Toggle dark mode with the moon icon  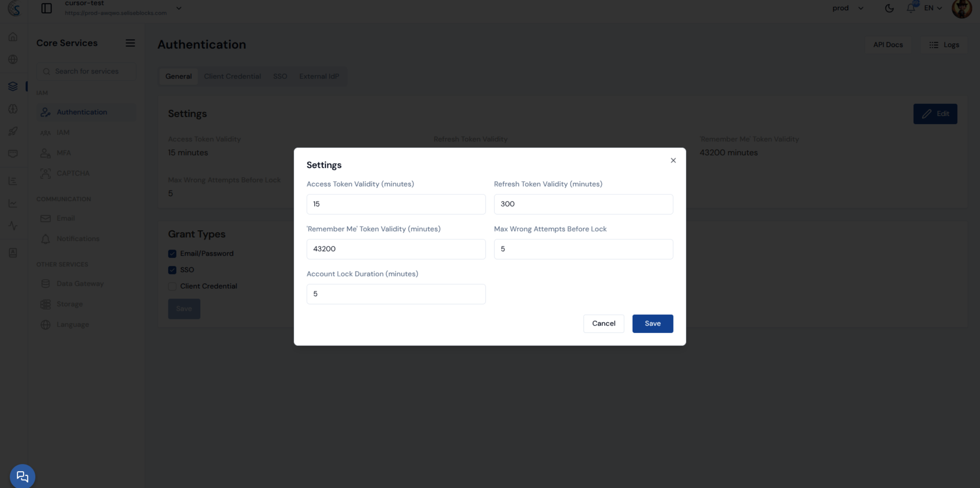(889, 8)
